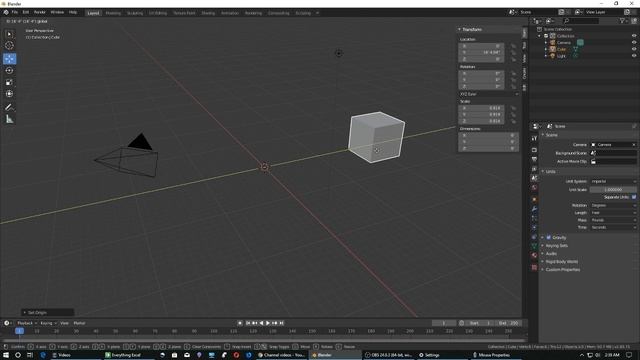Select the Cursor tool
Image resolution: width=640 pixels, height=360 pixels.
click(9, 46)
